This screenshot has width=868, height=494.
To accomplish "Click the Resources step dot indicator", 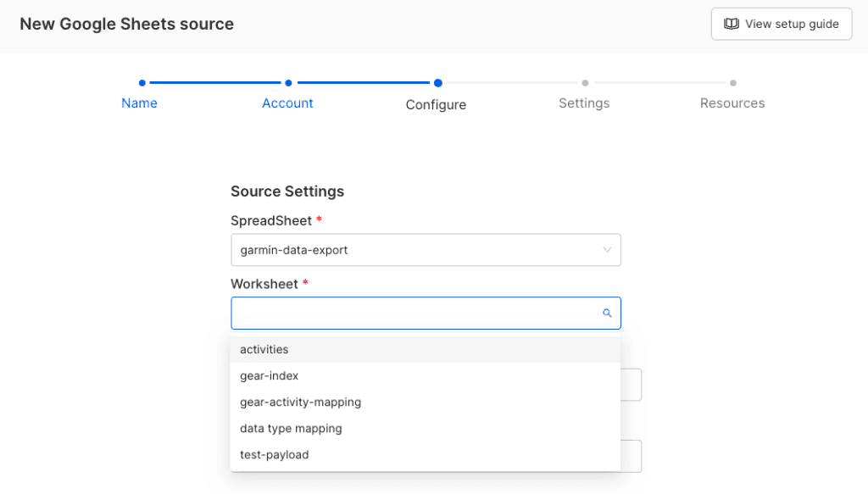I will click(x=732, y=83).
